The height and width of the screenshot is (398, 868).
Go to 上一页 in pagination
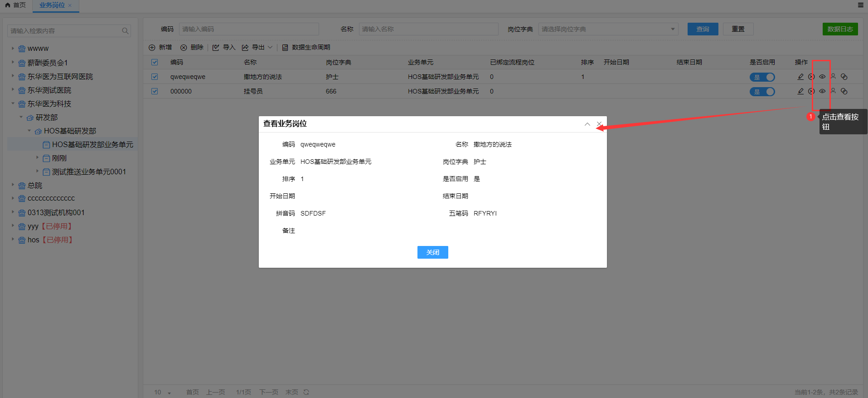[x=215, y=392]
